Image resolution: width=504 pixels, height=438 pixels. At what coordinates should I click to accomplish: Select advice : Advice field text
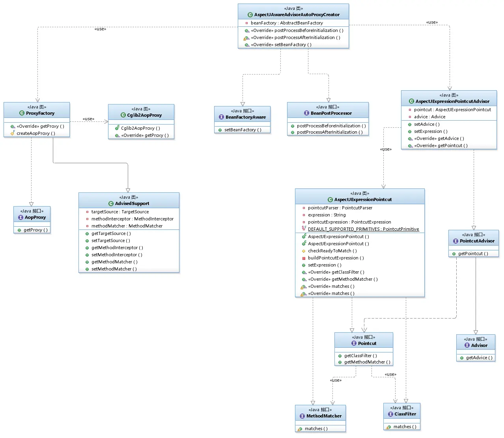(429, 117)
